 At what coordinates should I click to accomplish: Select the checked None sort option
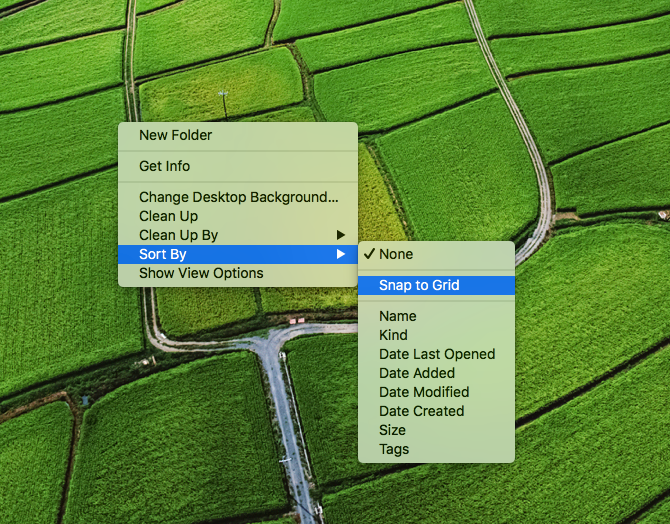(x=436, y=254)
